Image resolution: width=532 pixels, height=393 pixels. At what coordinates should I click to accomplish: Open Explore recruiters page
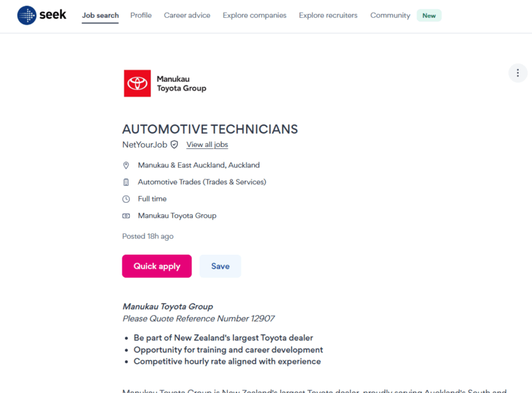[x=328, y=15]
